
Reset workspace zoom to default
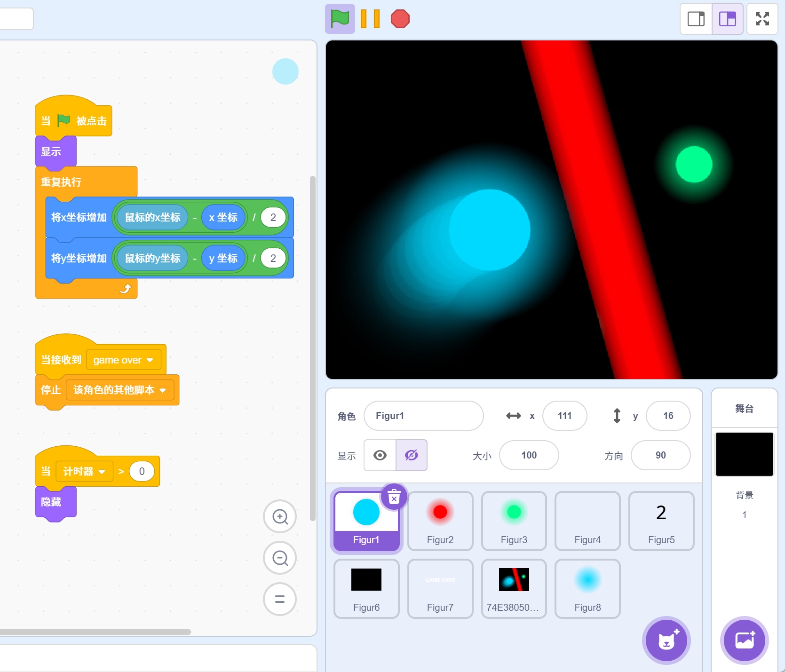coord(280,599)
